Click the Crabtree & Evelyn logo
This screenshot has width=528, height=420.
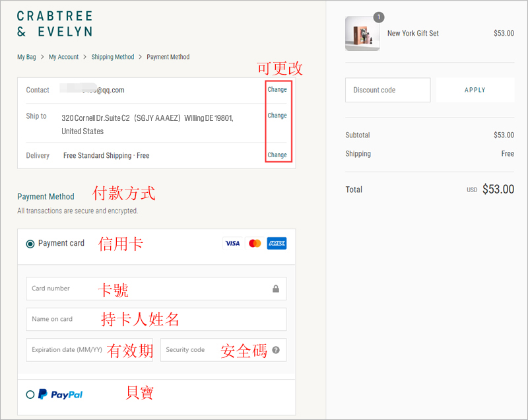coord(55,24)
